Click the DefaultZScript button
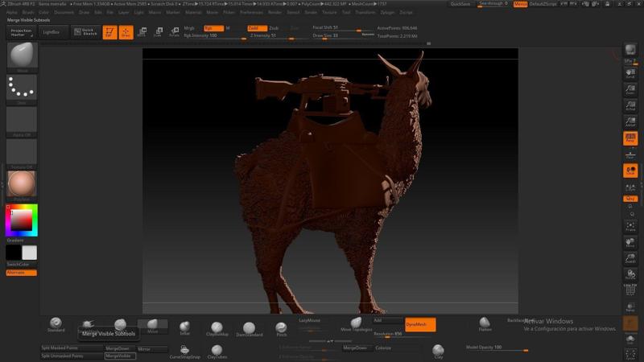 (x=543, y=4)
